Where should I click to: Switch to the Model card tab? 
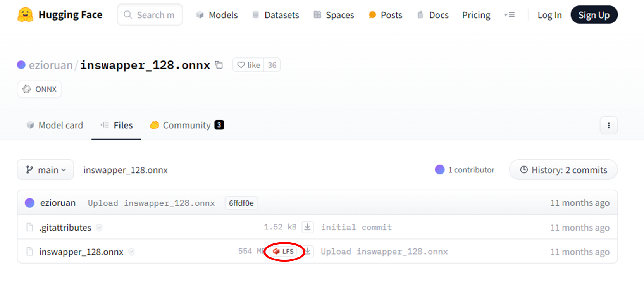(x=55, y=125)
